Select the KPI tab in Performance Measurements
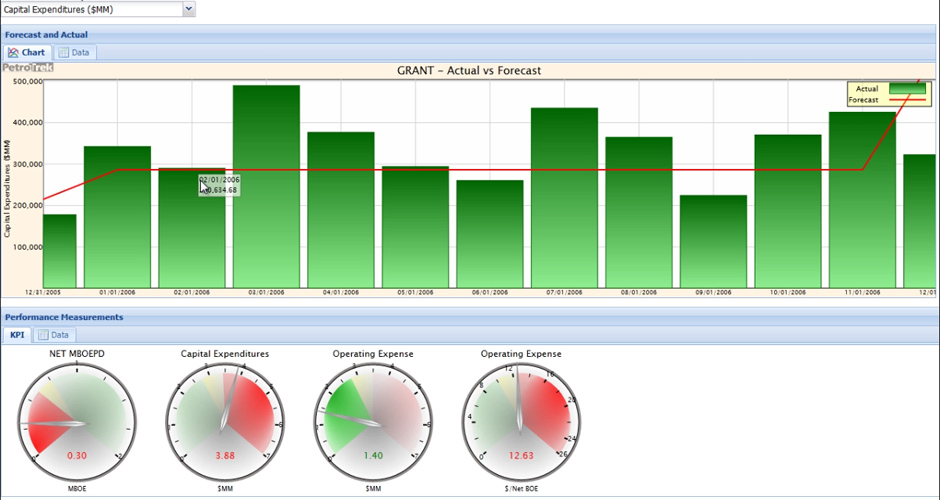 pyautogui.click(x=18, y=335)
